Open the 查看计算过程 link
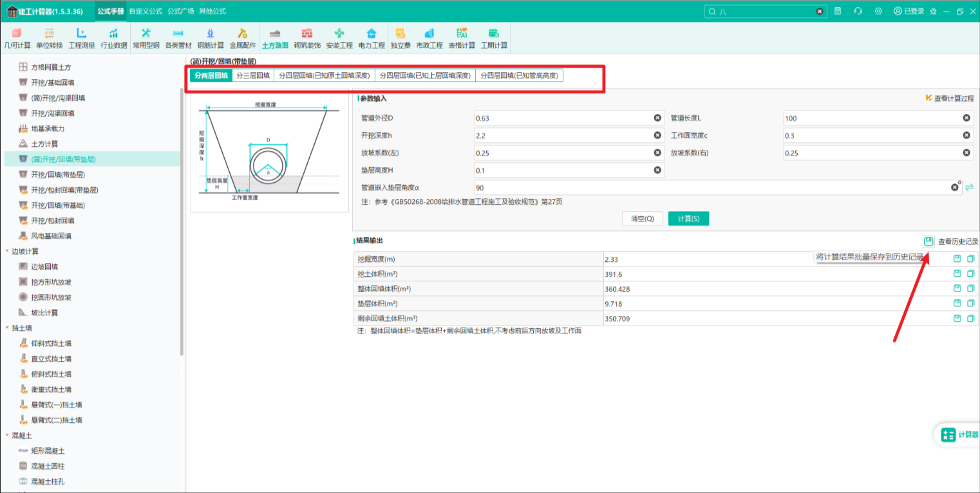980x493 pixels. tap(950, 98)
